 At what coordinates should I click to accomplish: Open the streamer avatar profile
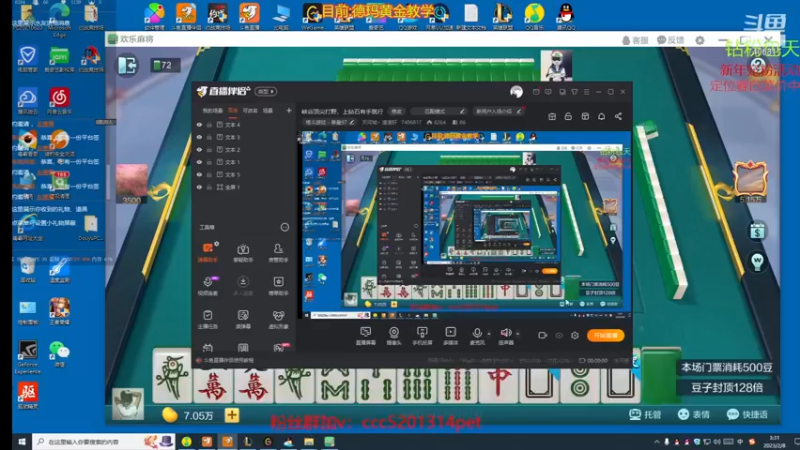(x=516, y=91)
